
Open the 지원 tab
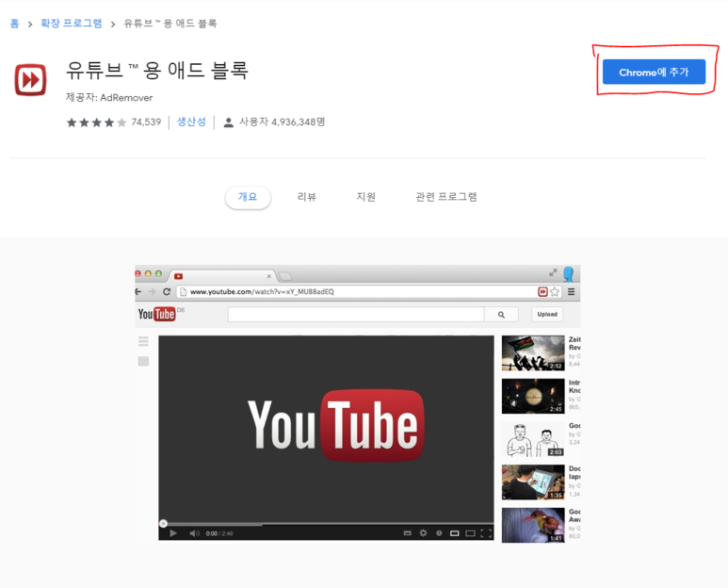pos(365,197)
